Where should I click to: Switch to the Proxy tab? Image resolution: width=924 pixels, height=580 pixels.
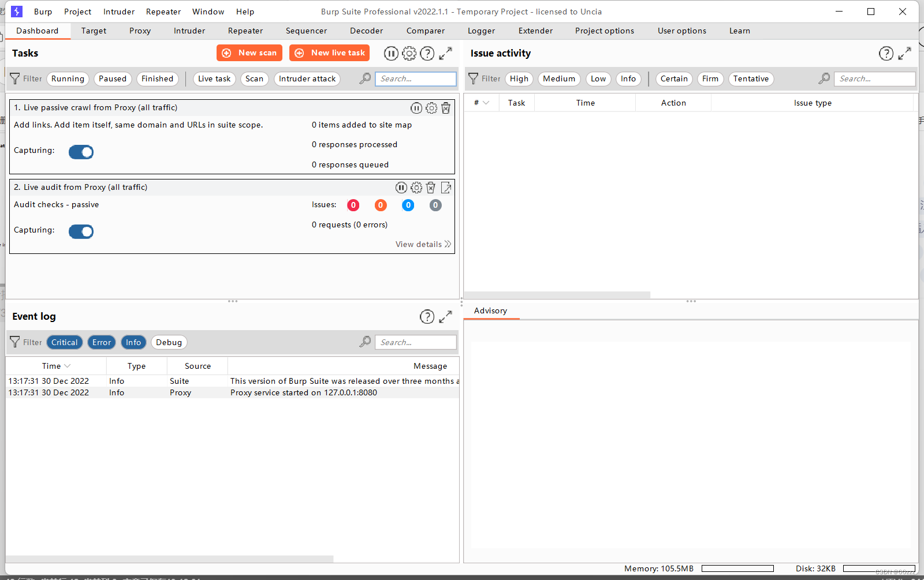tap(140, 31)
